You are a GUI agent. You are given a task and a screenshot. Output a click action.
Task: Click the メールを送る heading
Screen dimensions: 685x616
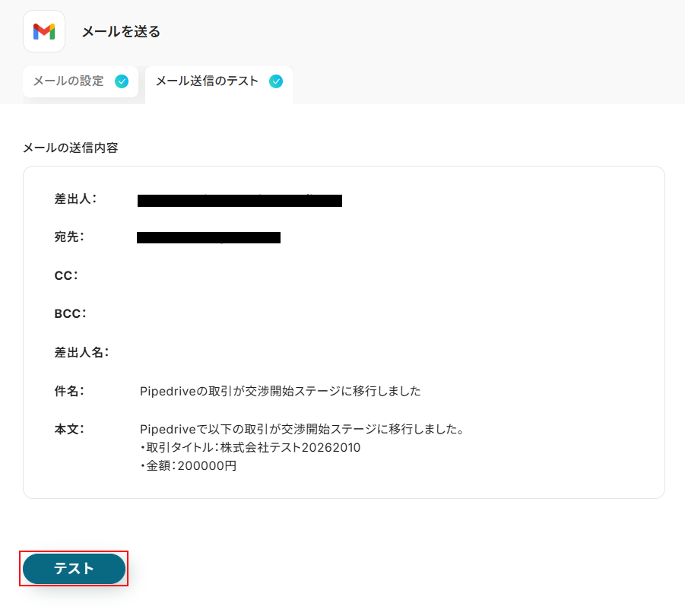(121, 31)
